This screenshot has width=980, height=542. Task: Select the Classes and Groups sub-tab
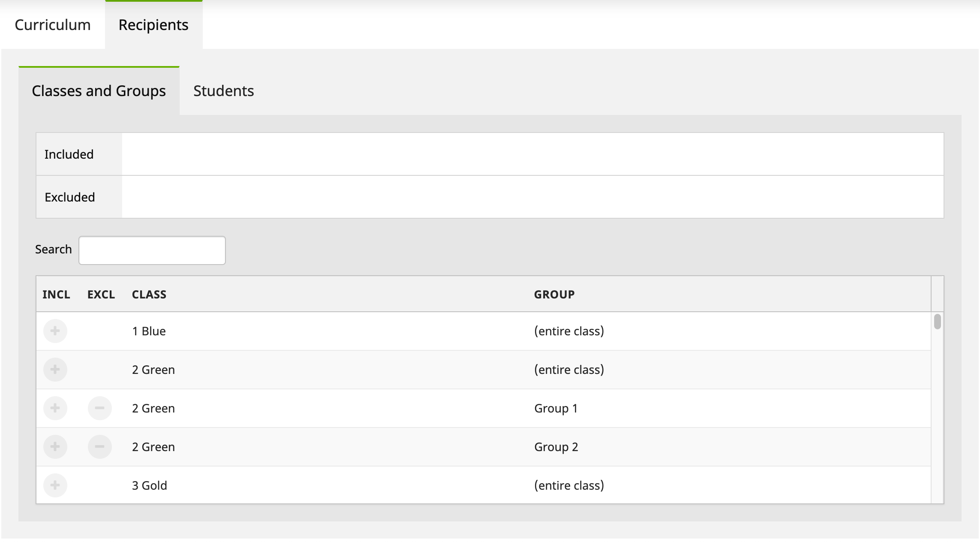pos(99,91)
